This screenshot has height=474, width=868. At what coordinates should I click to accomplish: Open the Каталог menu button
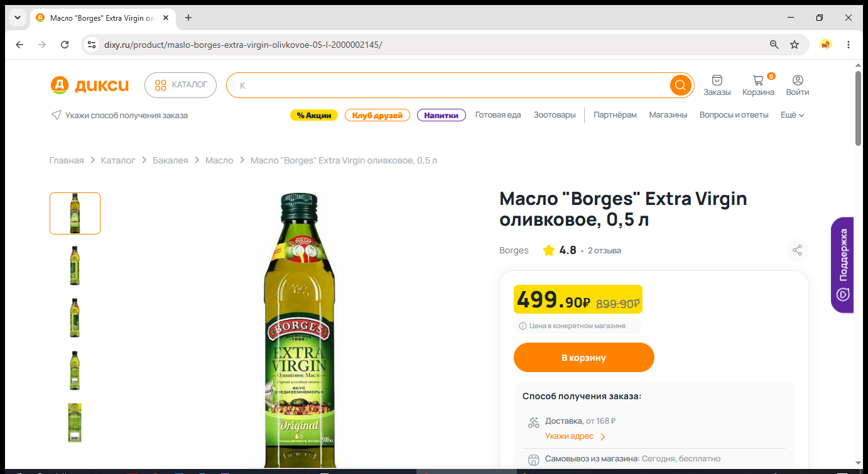[x=180, y=85]
